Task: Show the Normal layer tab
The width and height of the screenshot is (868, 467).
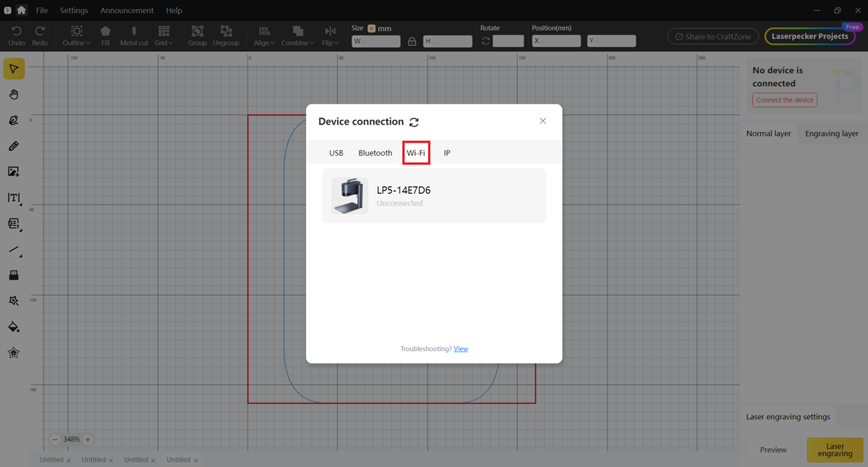Action: pyautogui.click(x=768, y=133)
